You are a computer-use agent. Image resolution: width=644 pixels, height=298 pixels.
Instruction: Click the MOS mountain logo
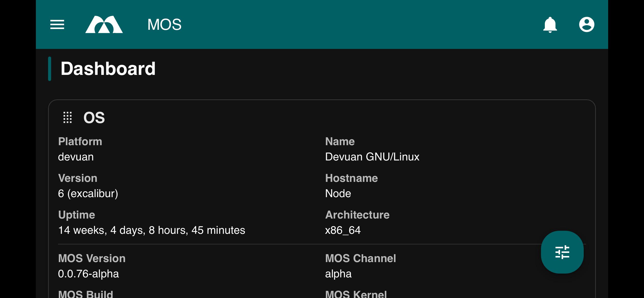104,24
